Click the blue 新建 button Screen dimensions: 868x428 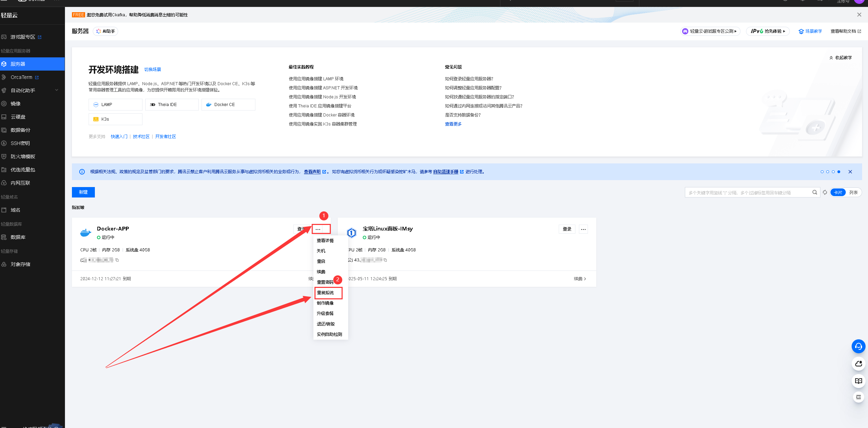tap(83, 192)
